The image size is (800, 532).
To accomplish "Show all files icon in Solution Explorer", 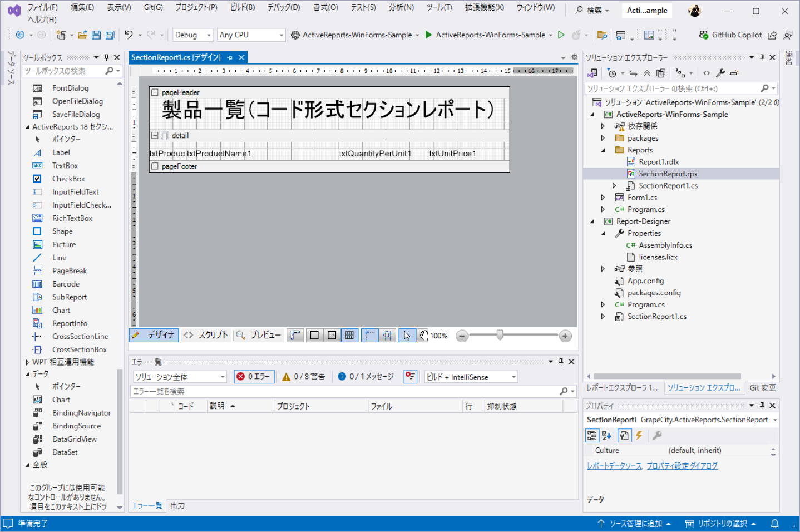I will pos(661,73).
